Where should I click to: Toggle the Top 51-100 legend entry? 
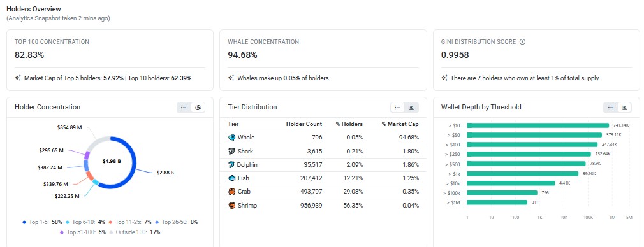83,232
